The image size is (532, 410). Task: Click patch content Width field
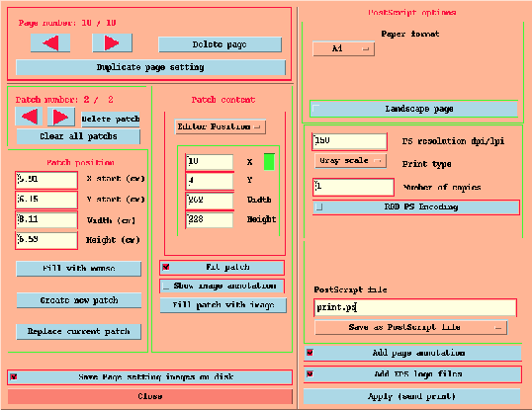coord(210,201)
